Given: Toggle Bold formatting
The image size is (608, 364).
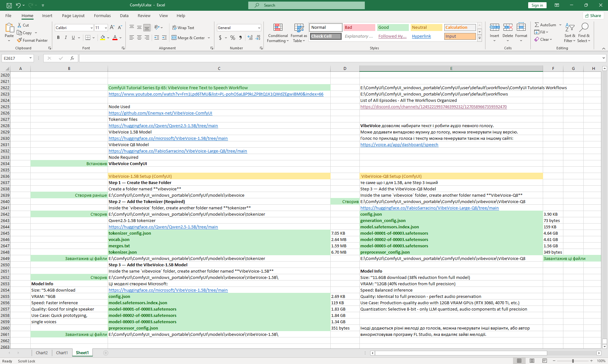Looking at the screenshot, I should [x=58, y=38].
